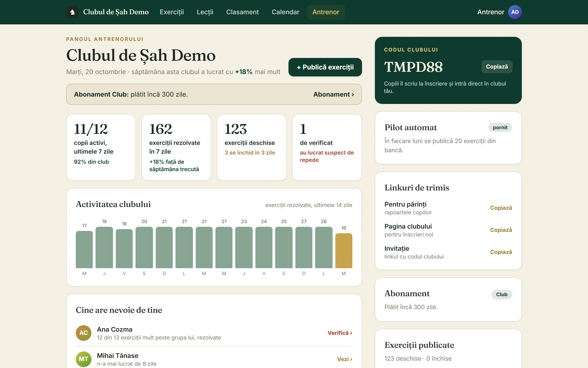Click Verifică › for Ana Cozma

tap(340, 333)
